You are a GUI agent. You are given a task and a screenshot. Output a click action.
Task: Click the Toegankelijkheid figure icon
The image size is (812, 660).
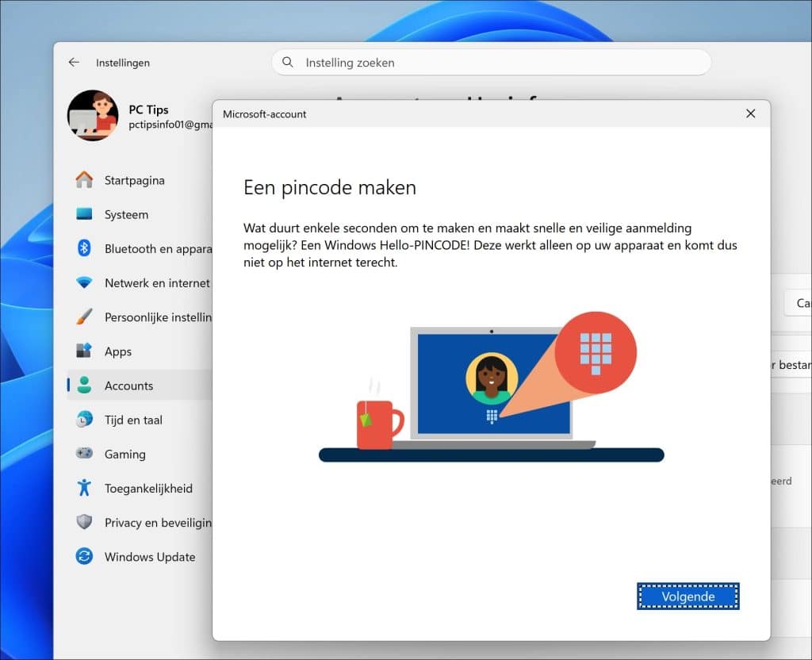click(x=84, y=488)
